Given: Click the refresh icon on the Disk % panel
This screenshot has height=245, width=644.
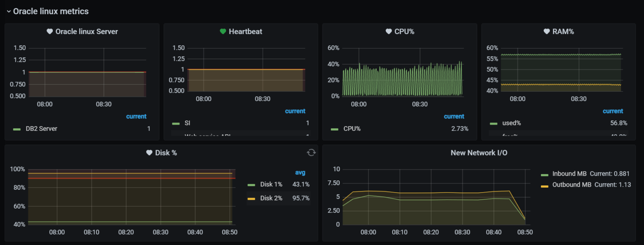Looking at the screenshot, I should tap(311, 152).
